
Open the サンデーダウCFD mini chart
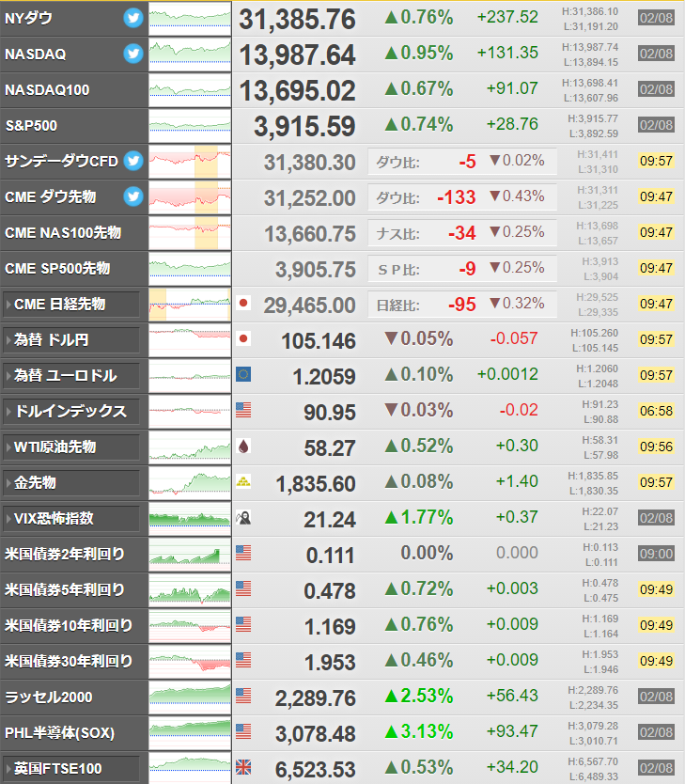click(190, 162)
